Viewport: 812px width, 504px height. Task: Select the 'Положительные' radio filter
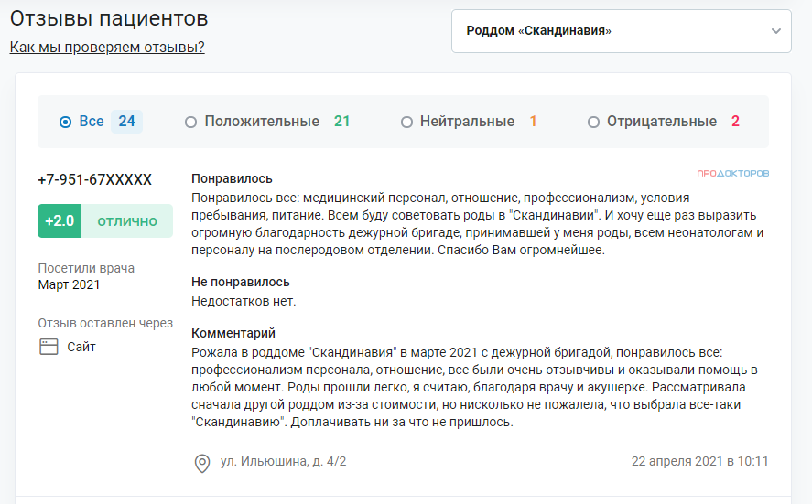click(x=190, y=123)
